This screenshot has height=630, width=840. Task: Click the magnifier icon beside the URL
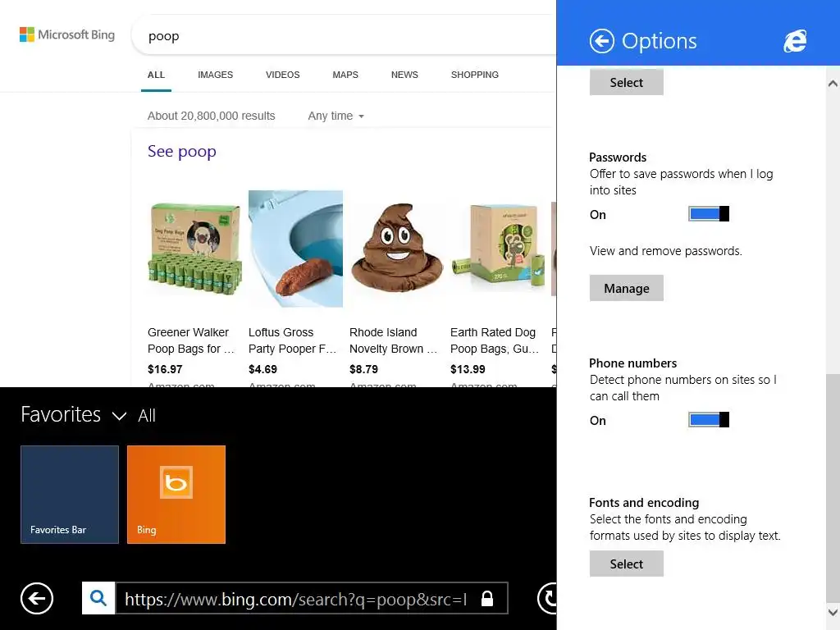click(98, 598)
